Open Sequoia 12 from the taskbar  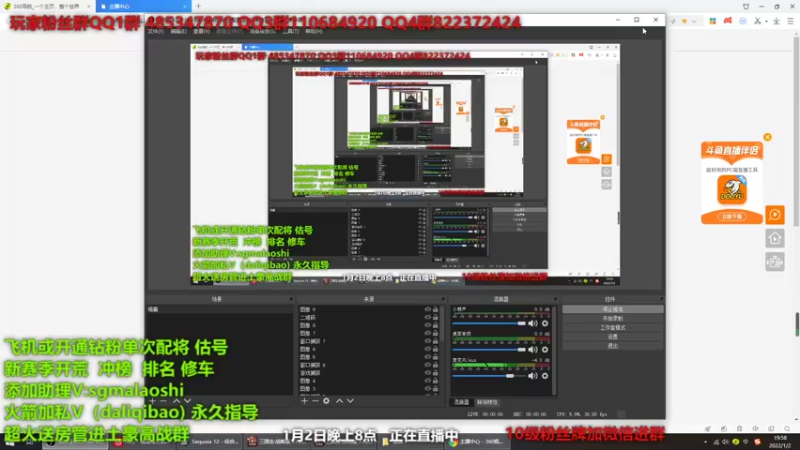209,442
